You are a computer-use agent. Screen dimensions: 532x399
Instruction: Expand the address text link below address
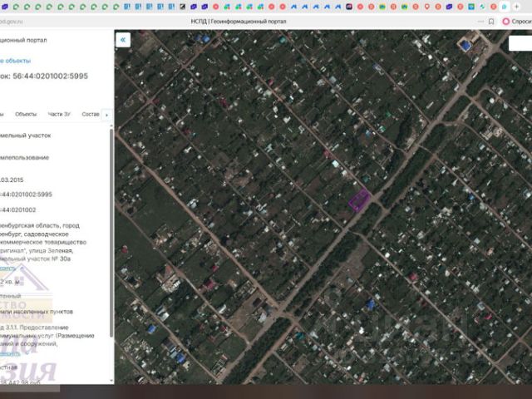7,268
